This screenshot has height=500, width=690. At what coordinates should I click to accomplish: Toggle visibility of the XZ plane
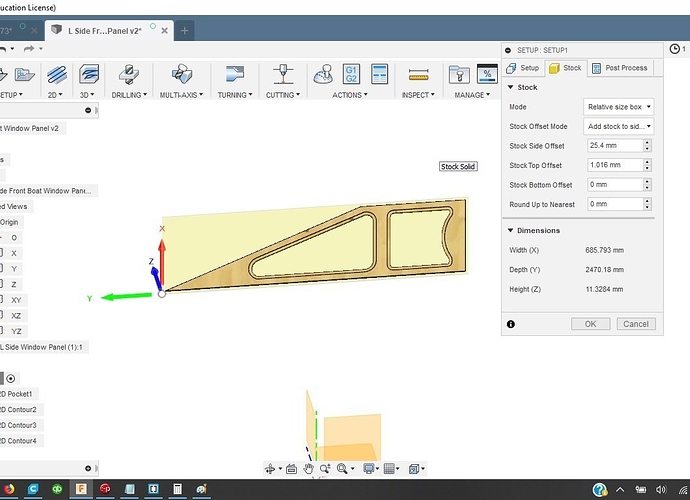pos(1,315)
